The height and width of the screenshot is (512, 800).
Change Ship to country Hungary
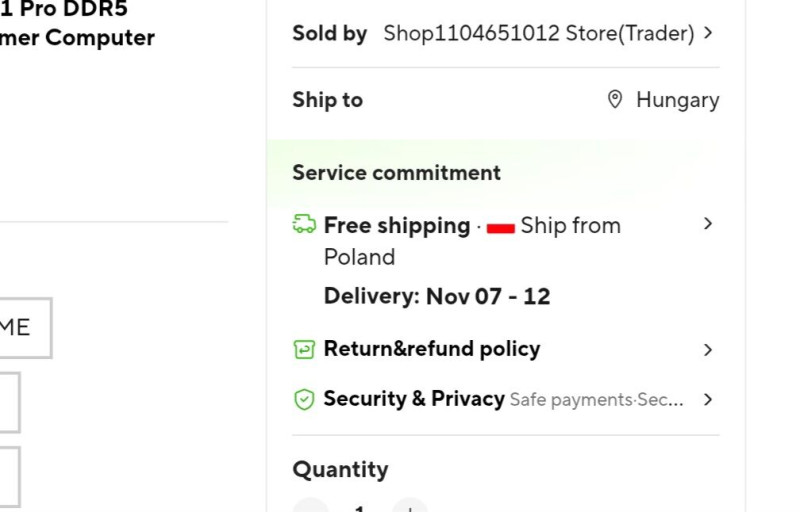(x=677, y=100)
